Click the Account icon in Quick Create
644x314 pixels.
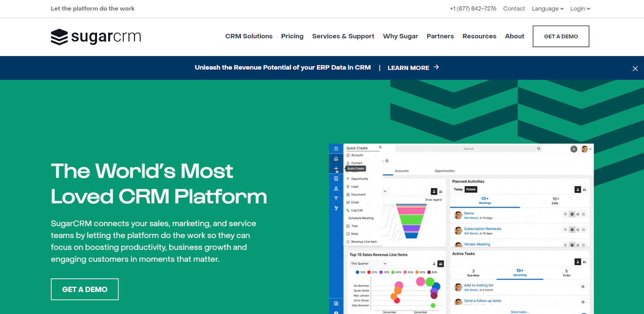(x=348, y=155)
